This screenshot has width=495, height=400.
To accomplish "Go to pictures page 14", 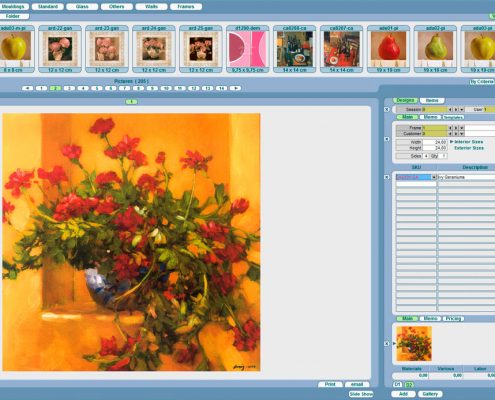I will point(222,88).
